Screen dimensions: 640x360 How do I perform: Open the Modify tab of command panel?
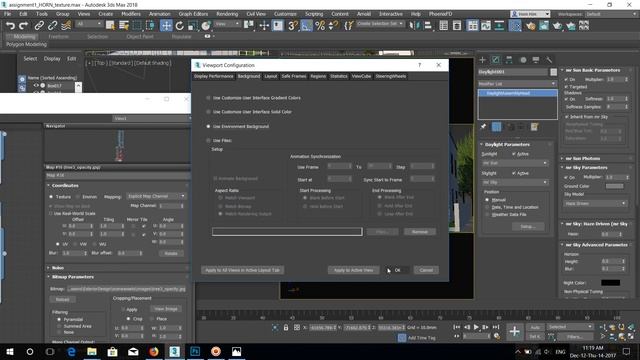[x=496, y=60]
